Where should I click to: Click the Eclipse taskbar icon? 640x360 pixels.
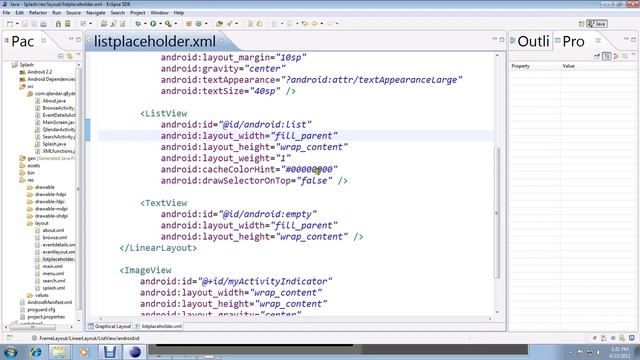(135, 352)
